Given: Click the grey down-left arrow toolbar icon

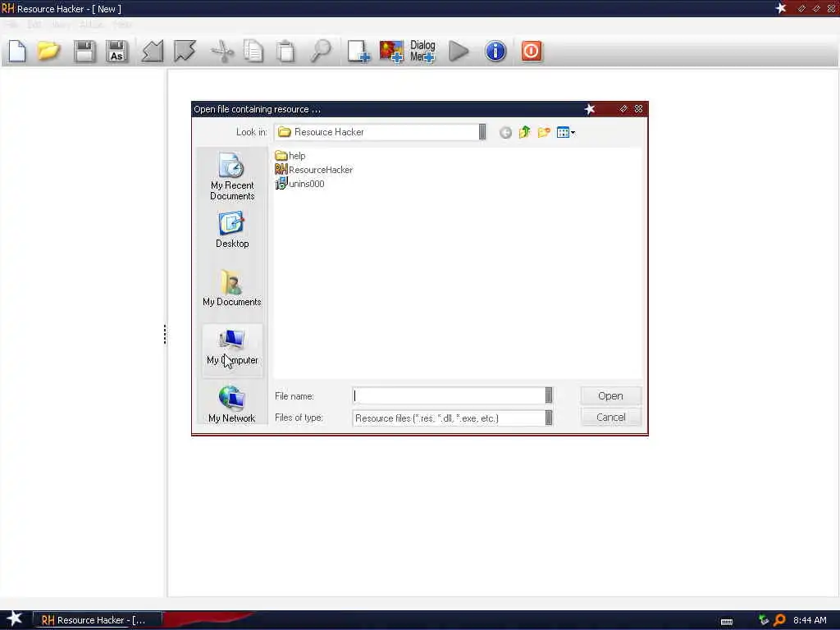Looking at the screenshot, I should 152,52.
